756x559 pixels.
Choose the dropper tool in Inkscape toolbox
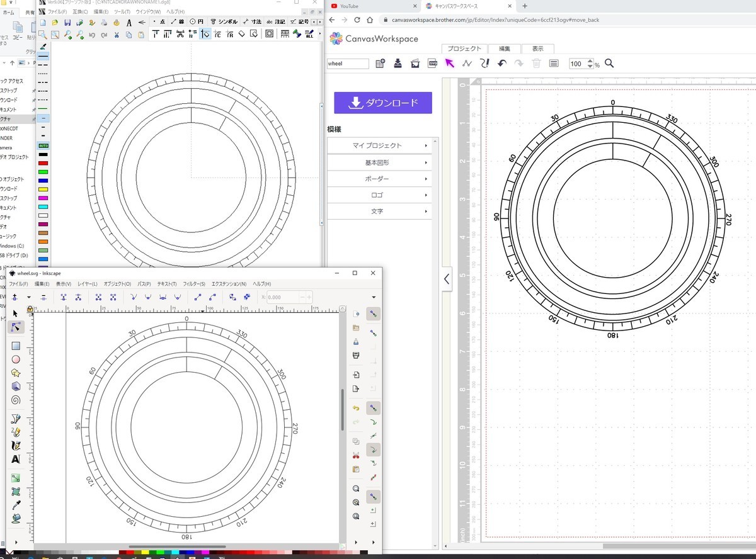point(16,505)
